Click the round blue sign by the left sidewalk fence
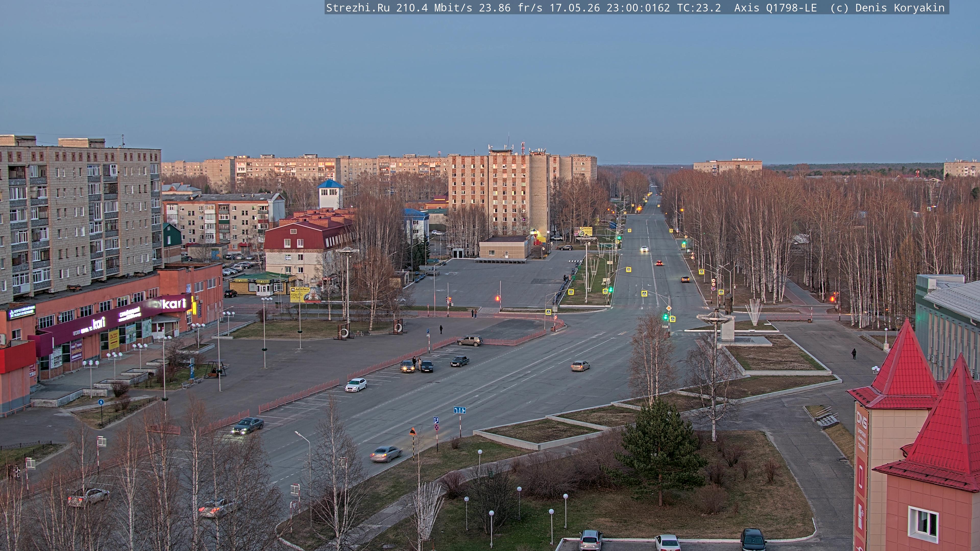980x551 pixels. coord(101,402)
